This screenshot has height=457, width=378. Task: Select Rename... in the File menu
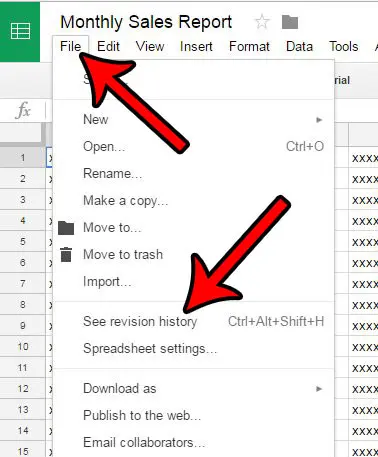[194, 173]
